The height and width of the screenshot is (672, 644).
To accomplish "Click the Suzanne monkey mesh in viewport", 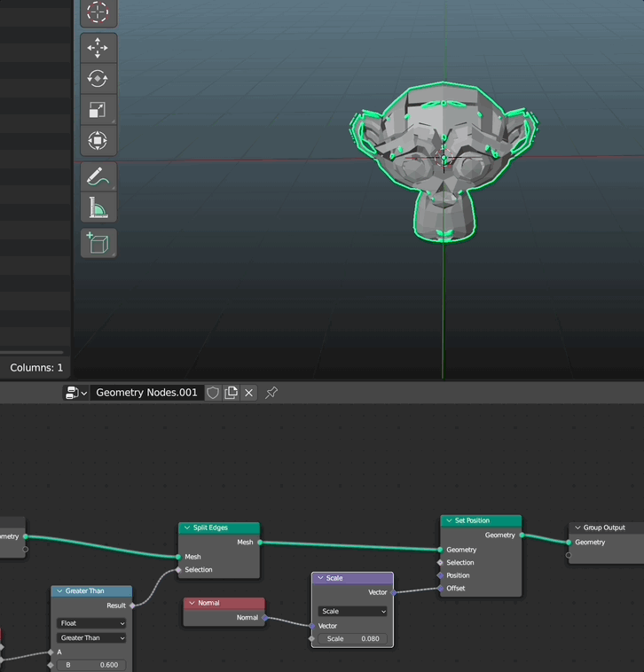I will click(x=444, y=163).
